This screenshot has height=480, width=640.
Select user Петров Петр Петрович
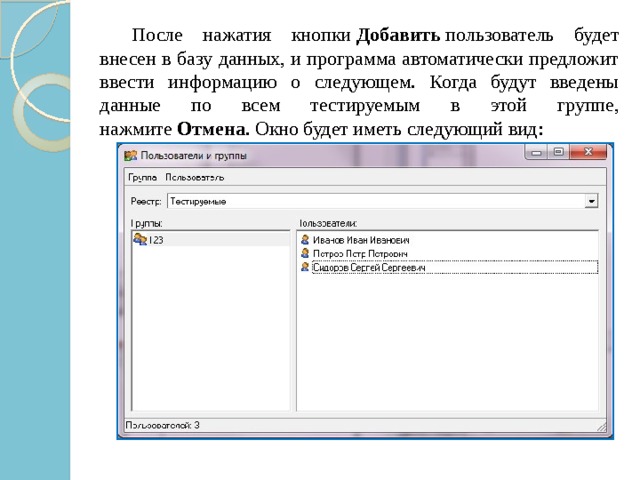[x=360, y=254]
